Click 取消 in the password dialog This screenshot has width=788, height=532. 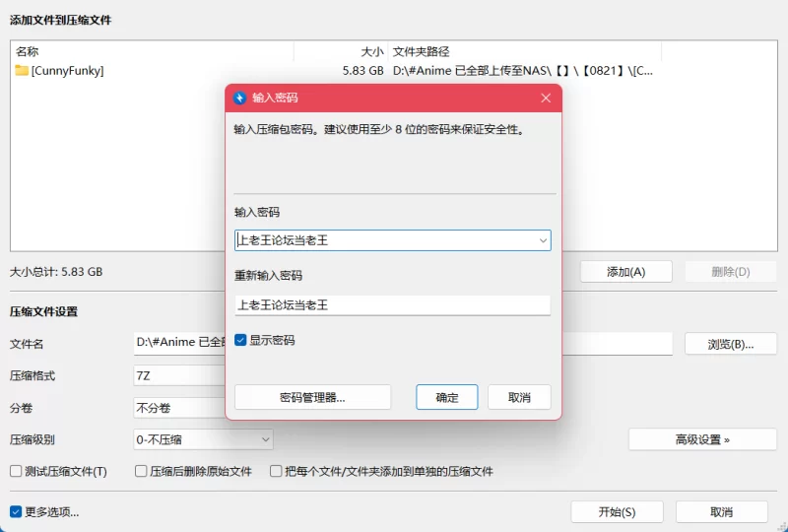click(x=519, y=397)
